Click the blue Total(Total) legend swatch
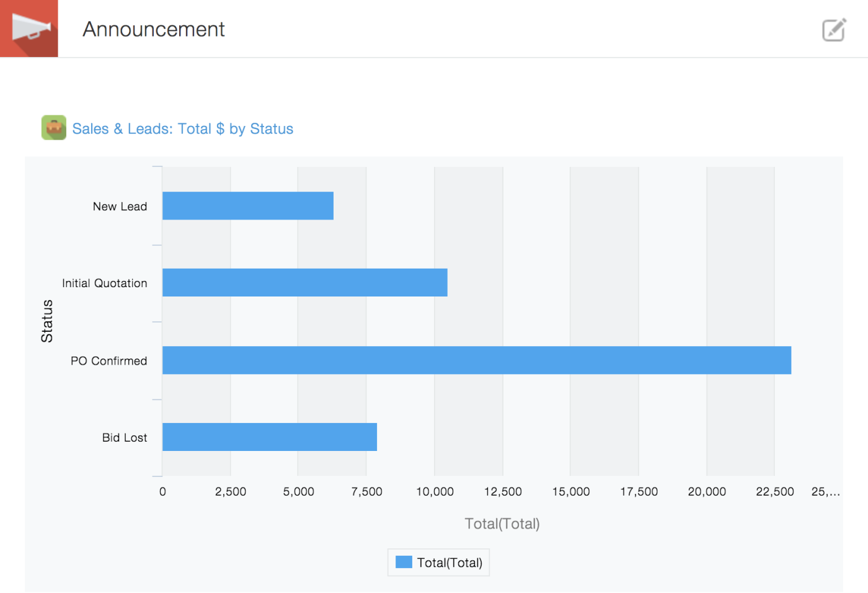Viewport: 868px width, 593px height. (404, 562)
